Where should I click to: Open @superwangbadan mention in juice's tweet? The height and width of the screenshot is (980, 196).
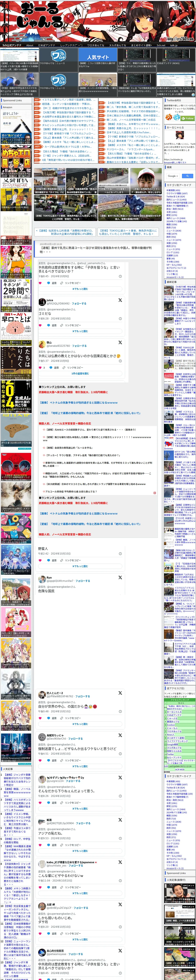tap(59, 310)
